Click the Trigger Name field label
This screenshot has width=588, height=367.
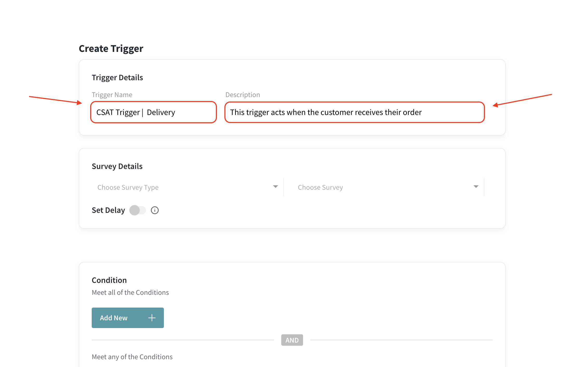pyautogui.click(x=112, y=95)
